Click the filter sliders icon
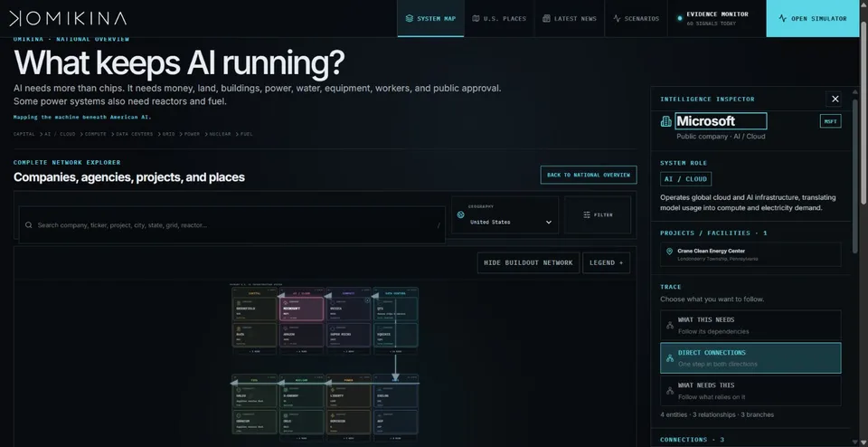Viewport: 868px width, 447px height. point(587,214)
